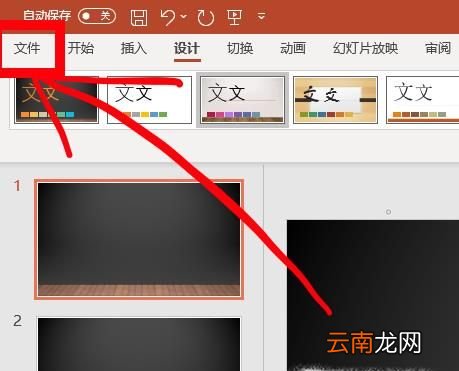Apply the dark black theme thumbnail
Screen dimensions: 459x371
point(57,100)
